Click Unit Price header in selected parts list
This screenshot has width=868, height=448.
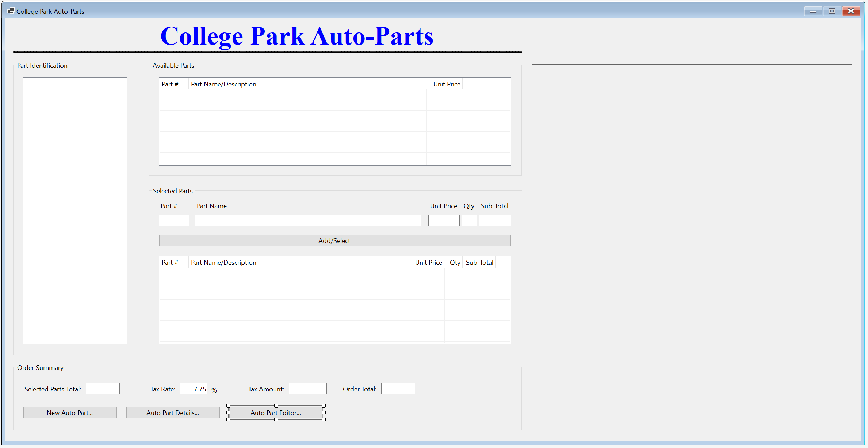point(426,263)
